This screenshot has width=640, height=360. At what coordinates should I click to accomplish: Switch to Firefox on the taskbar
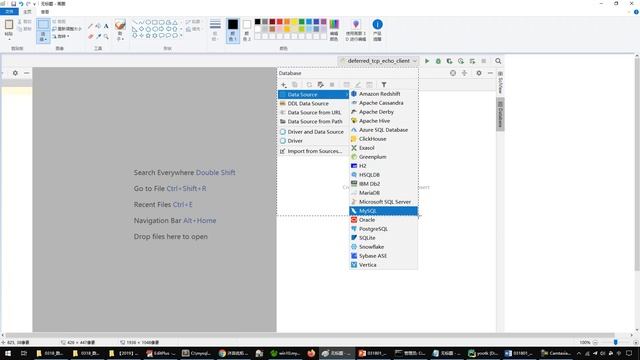311,353
